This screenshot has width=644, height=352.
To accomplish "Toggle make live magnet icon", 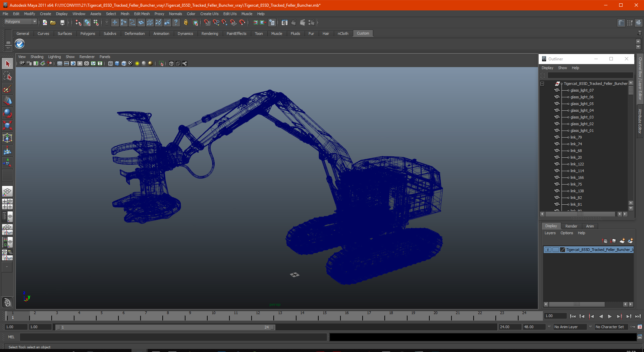I will pos(242,22).
